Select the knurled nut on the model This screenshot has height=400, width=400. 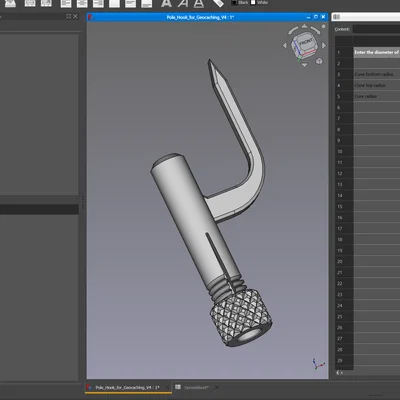click(x=241, y=318)
